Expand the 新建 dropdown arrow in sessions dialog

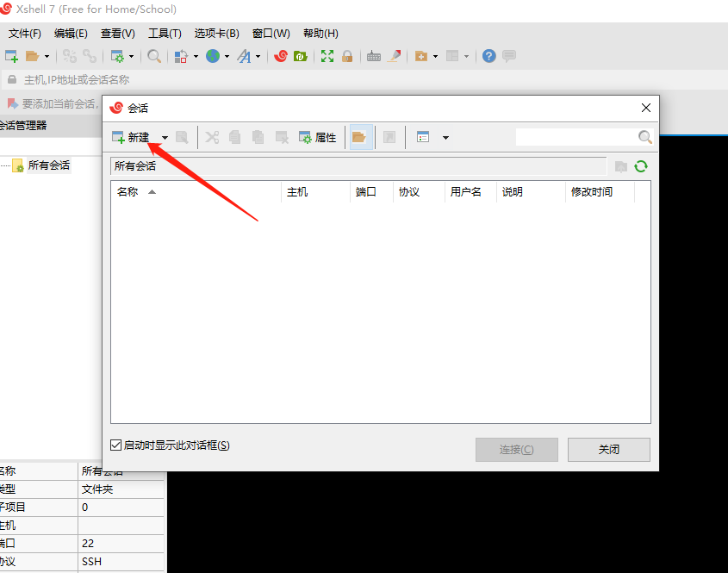coord(165,138)
